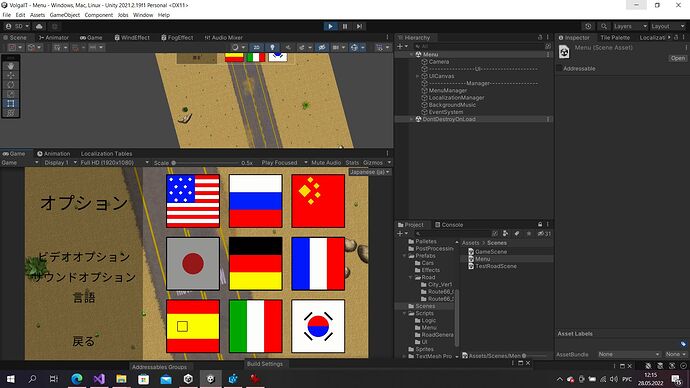Click the favorites star icon in Project panel

529,234
